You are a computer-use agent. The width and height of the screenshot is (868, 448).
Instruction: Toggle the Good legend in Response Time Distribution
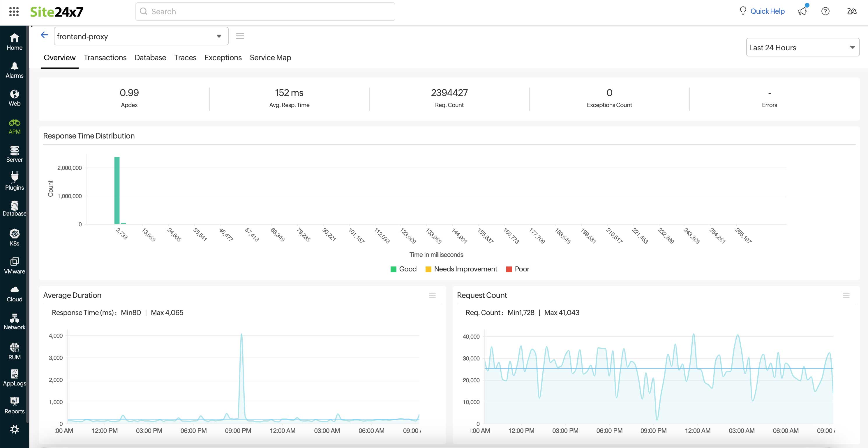point(403,269)
